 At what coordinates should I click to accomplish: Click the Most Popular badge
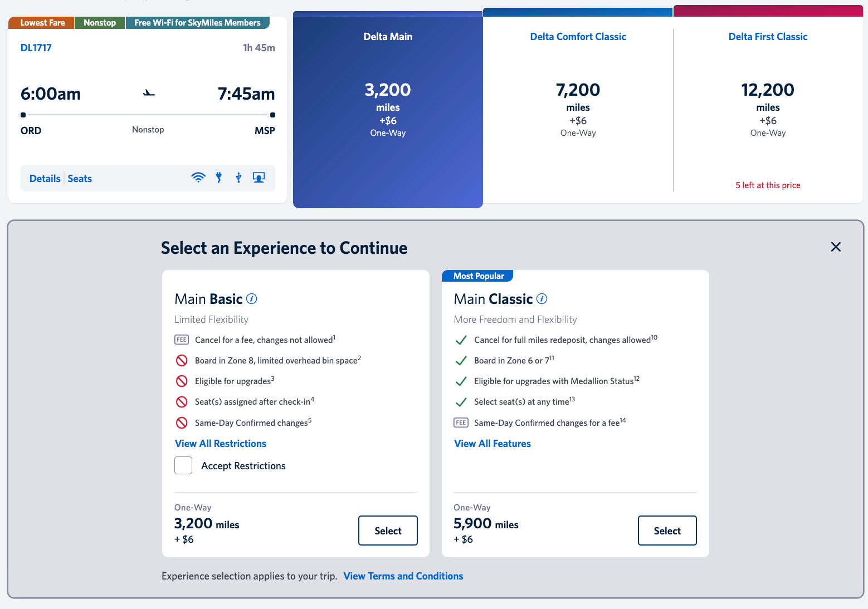point(478,276)
